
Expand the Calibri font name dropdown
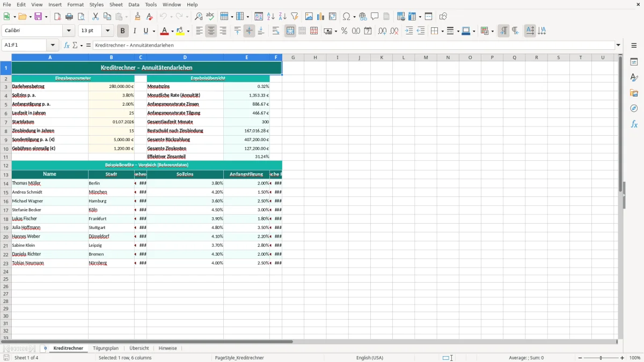click(x=69, y=31)
